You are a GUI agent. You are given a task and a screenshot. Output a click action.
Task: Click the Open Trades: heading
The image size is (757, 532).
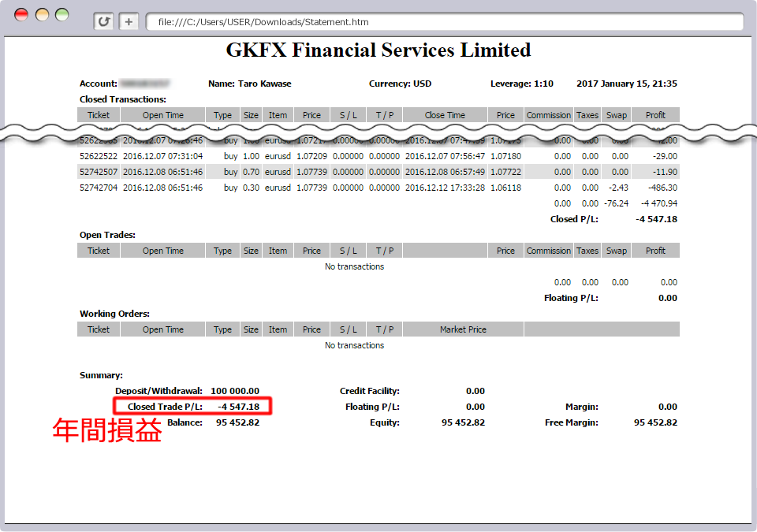(x=107, y=235)
